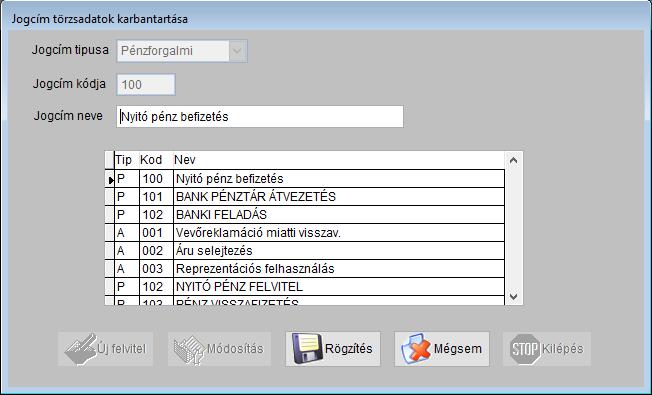Screen dimensions: 652x395
Task: Click the Kod cell '001'
Action: pos(156,232)
